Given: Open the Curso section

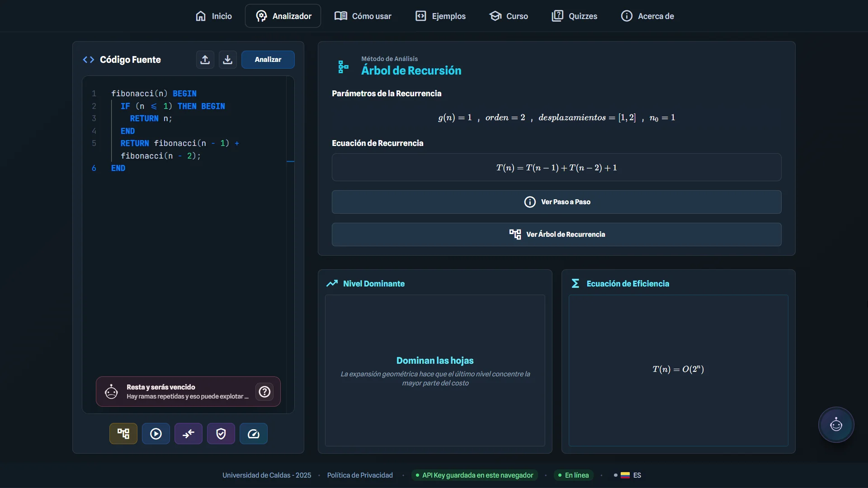Looking at the screenshot, I should point(509,16).
